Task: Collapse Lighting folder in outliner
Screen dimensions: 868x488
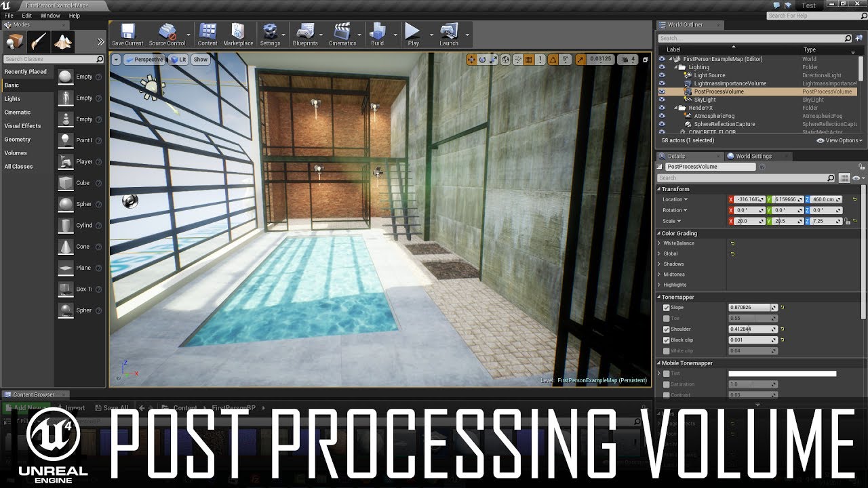Action: tap(676, 67)
